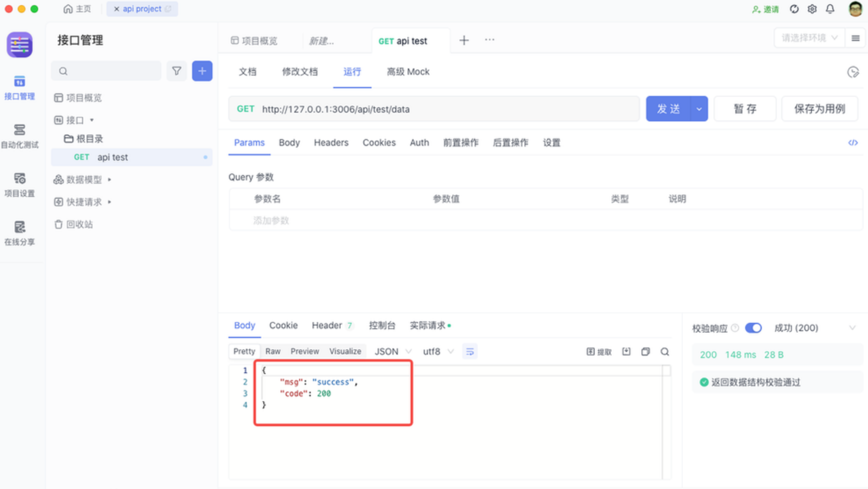
Task: Toggle the word wrap icon
Action: (x=470, y=351)
